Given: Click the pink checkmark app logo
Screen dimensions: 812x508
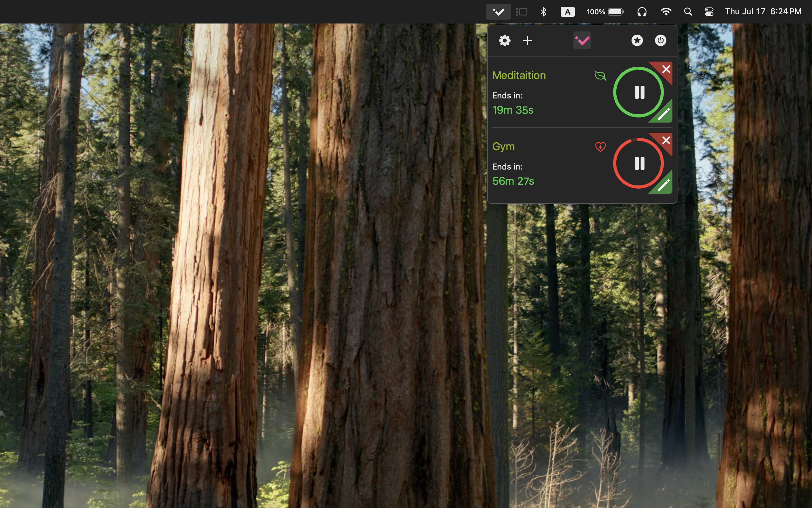Looking at the screenshot, I should coord(582,41).
